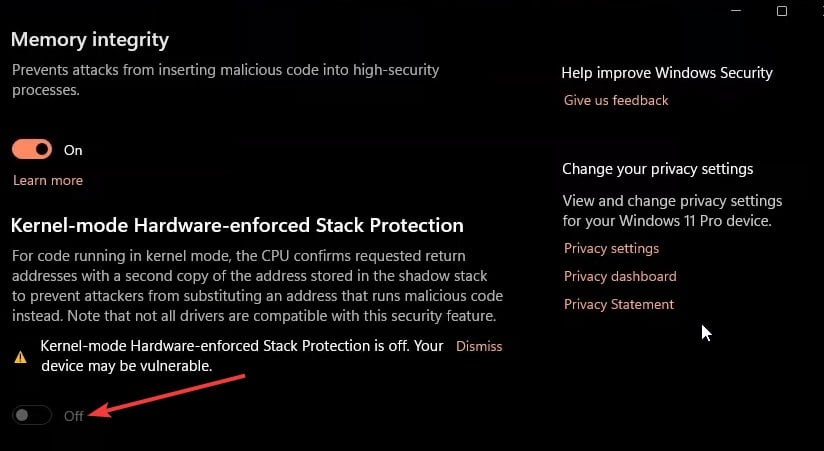Click the On label beside Memory integrity
The width and height of the screenshot is (824, 451).
73,150
